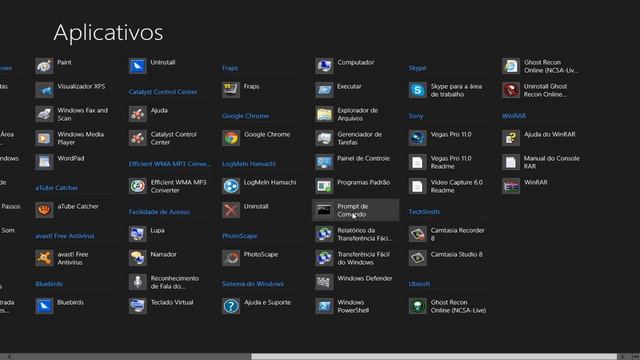
Task: Click the Ghost Recon Online internet shortcut icon above the Uninstall entry
Action: [511, 66]
